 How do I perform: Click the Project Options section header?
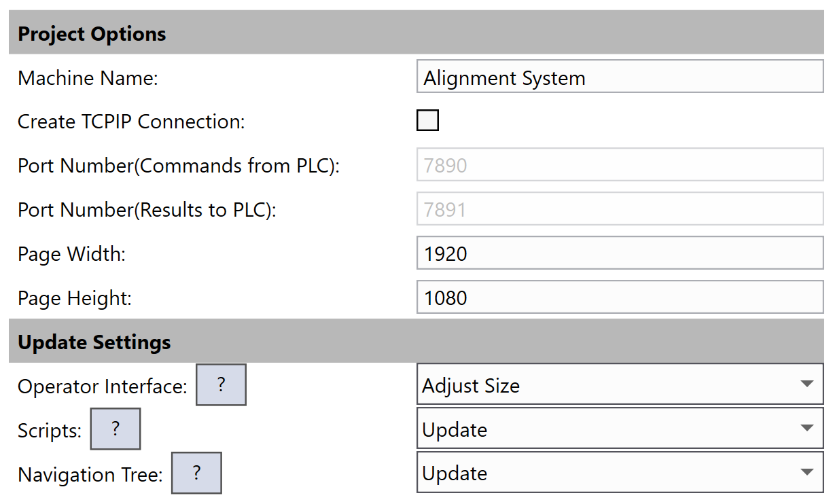click(92, 34)
